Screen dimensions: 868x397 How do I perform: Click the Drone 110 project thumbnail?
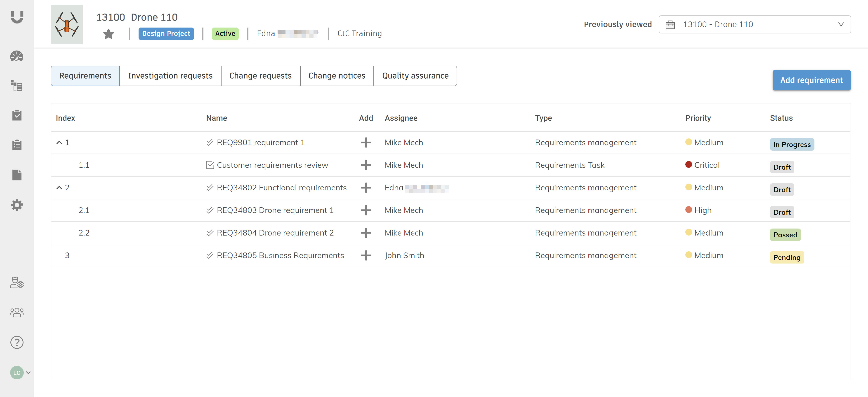pos(67,25)
